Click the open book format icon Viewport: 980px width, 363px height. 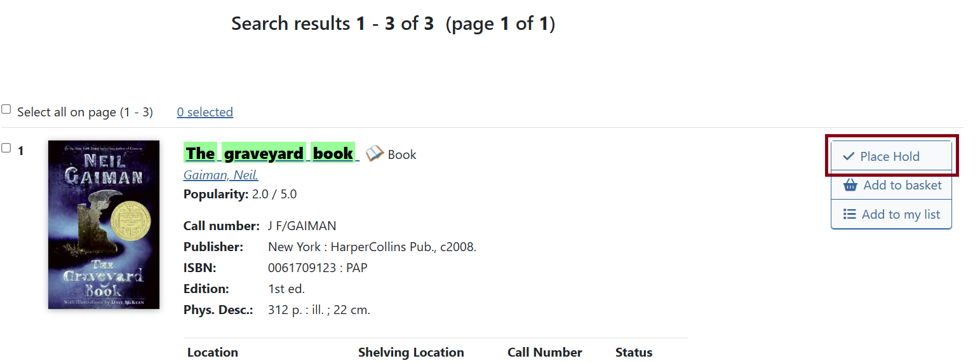coord(375,154)
